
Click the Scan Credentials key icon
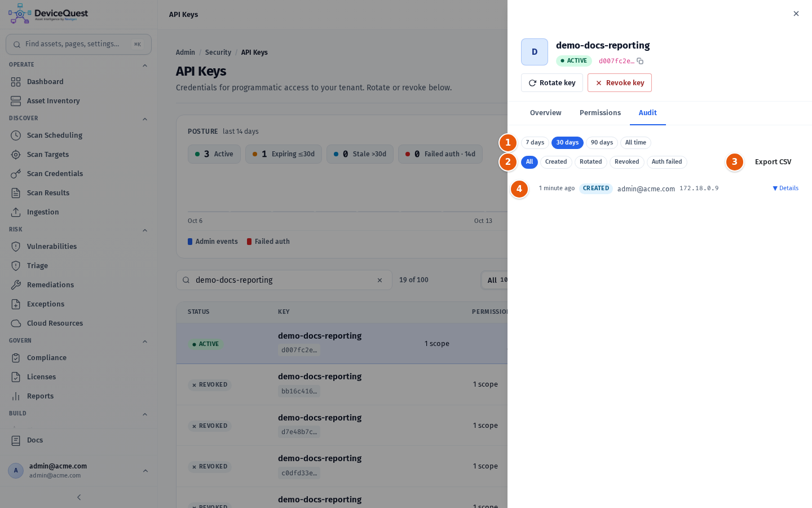click(16, 174)
